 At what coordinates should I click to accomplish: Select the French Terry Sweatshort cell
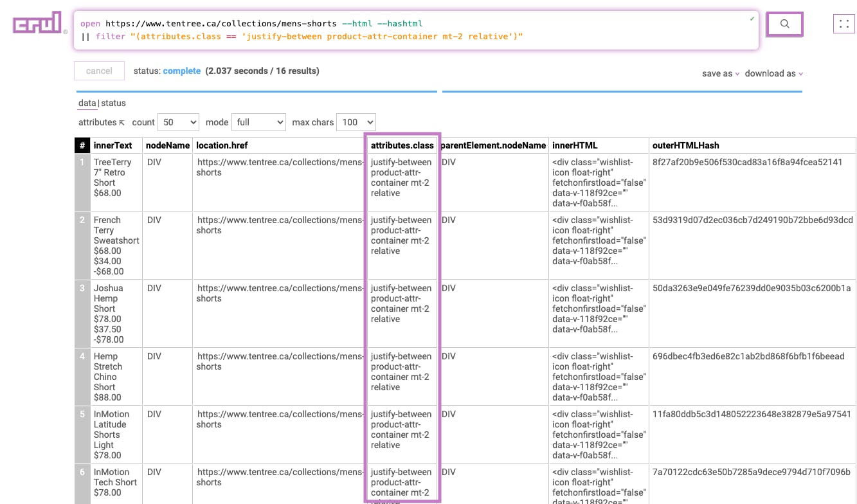116,246
